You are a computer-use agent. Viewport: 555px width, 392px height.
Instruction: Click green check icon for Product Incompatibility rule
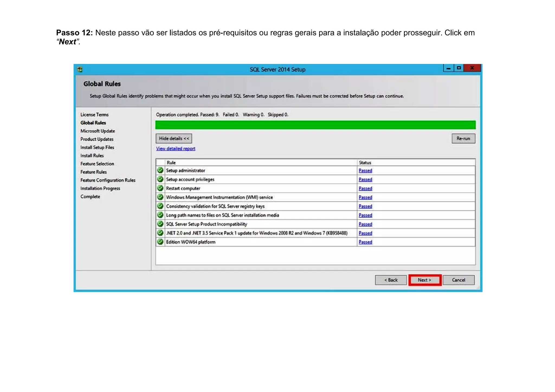160,224
